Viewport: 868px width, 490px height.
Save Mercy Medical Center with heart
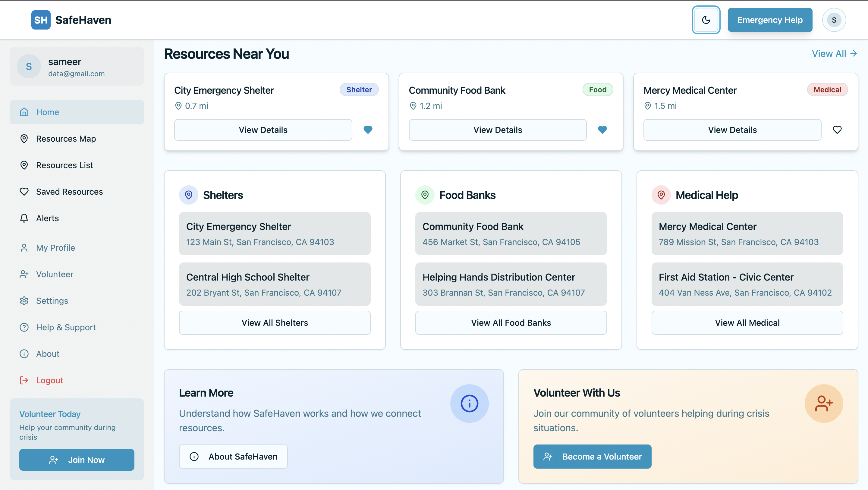point(837,130)
